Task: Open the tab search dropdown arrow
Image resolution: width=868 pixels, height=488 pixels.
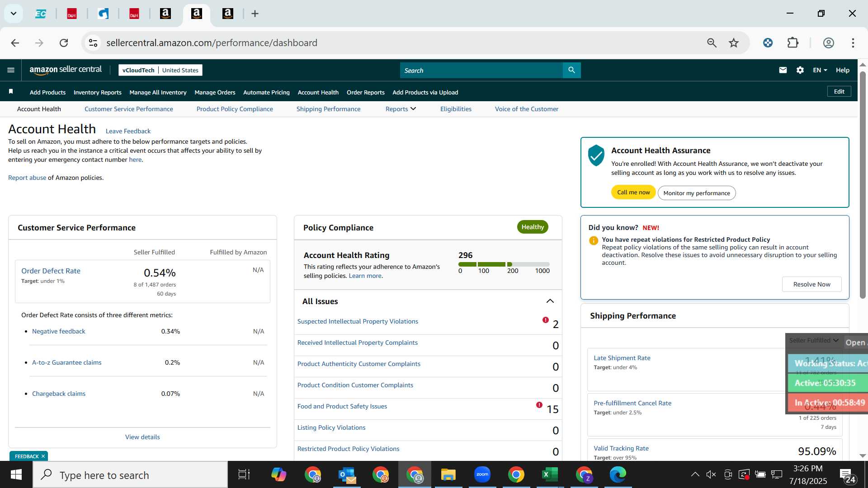Action: 14,14
